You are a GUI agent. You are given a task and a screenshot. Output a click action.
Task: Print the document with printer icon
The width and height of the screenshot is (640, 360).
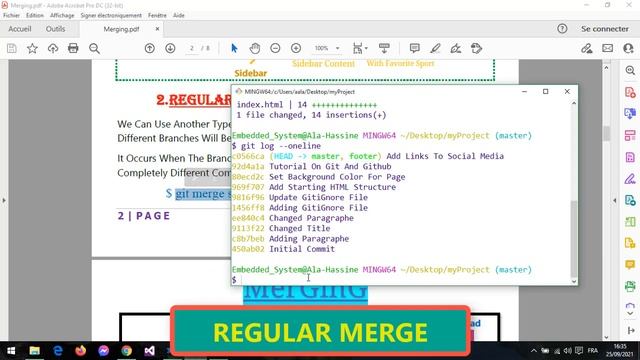click(73, 49)
